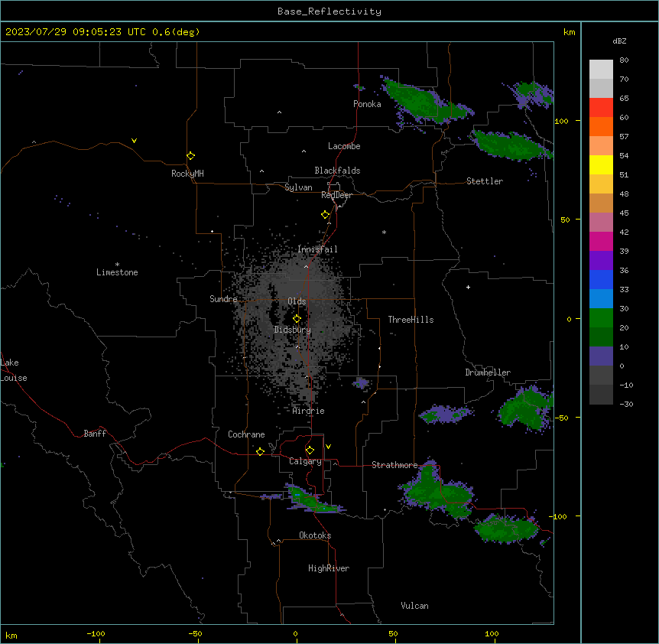
Task: Select the yellow diamond marker south of RedDeer
Action: [x=326, y=215]
